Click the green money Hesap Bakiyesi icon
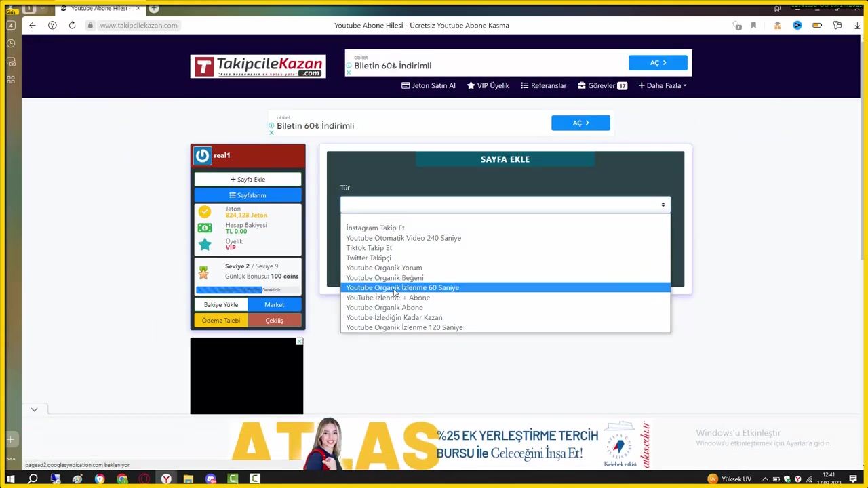The height and width of the screenshot is (488, 868). coord(204,228)
